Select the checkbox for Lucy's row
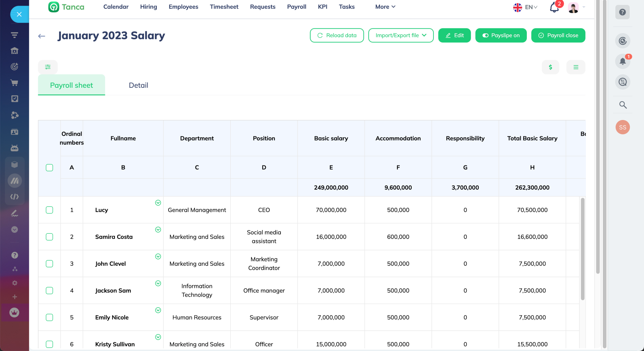644x351 pixels. point(49,210)
